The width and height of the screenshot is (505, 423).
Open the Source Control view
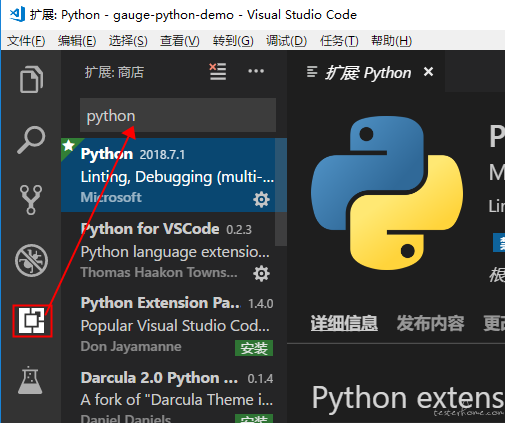coord(31,200)
